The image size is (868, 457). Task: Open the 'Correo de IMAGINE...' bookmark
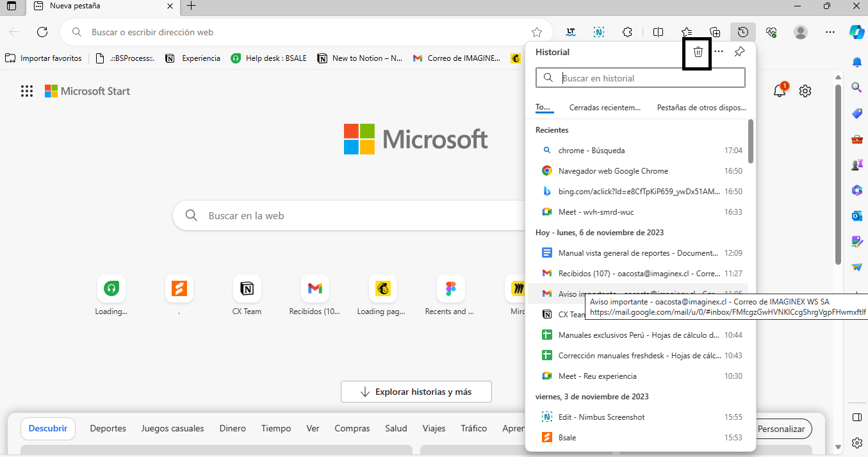coord(457,58)
